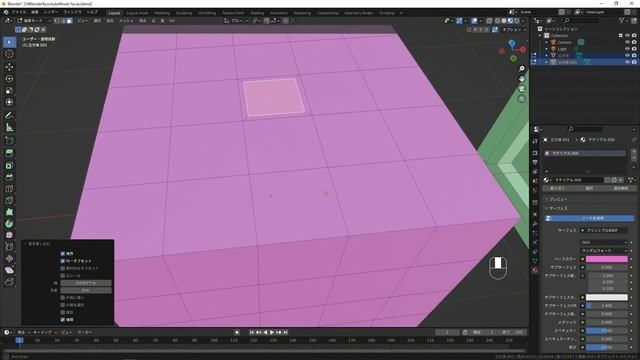Click the zoom magnifier viewport icon
640x360 pixels.
click(x=521, y=69)
